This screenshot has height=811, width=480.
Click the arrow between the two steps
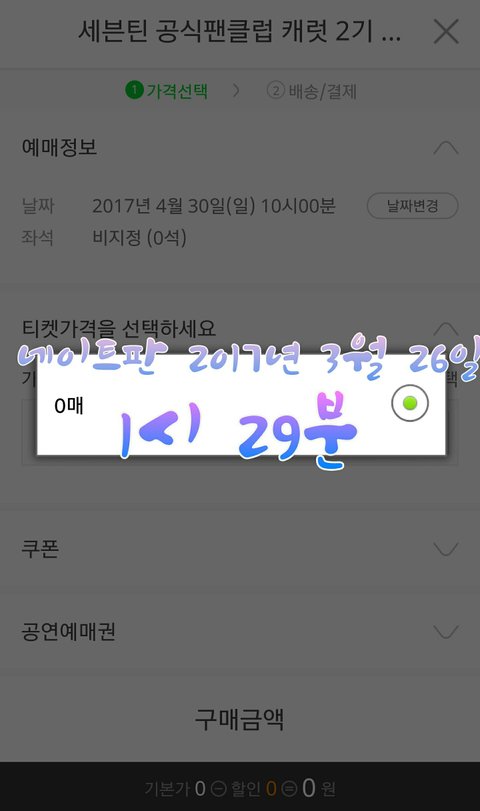(x=236, y=91)
